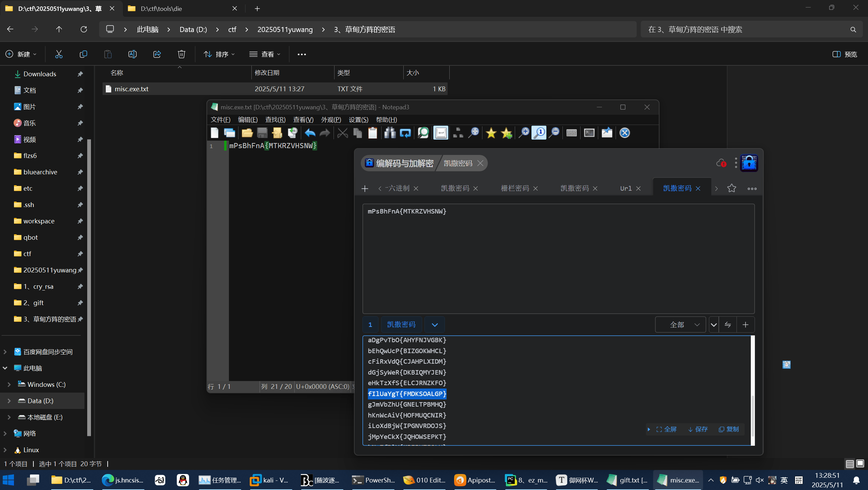Click the Undo arrow in Notepad3 toolbar
This screenshot has height=490, width=868.
click(310, 133)
